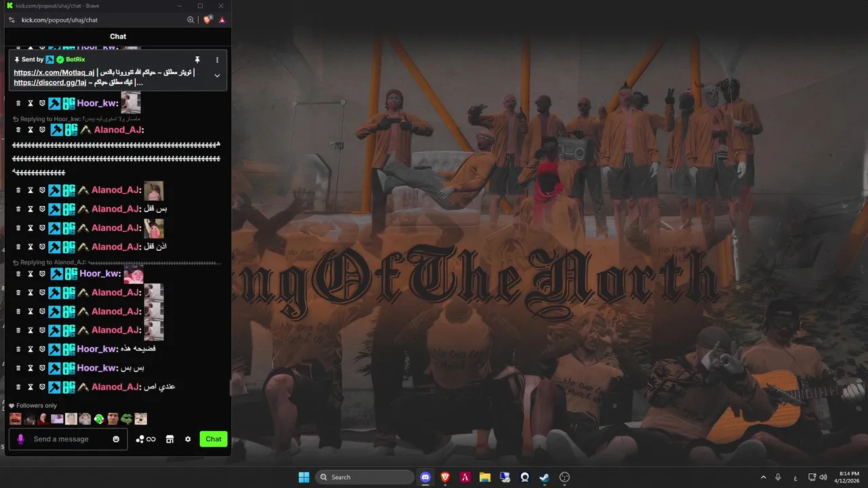The height and width of the screenshot is (488, 868).
Task: Toggle the pin on BotRix pinned message
Action: pos(197,60)
